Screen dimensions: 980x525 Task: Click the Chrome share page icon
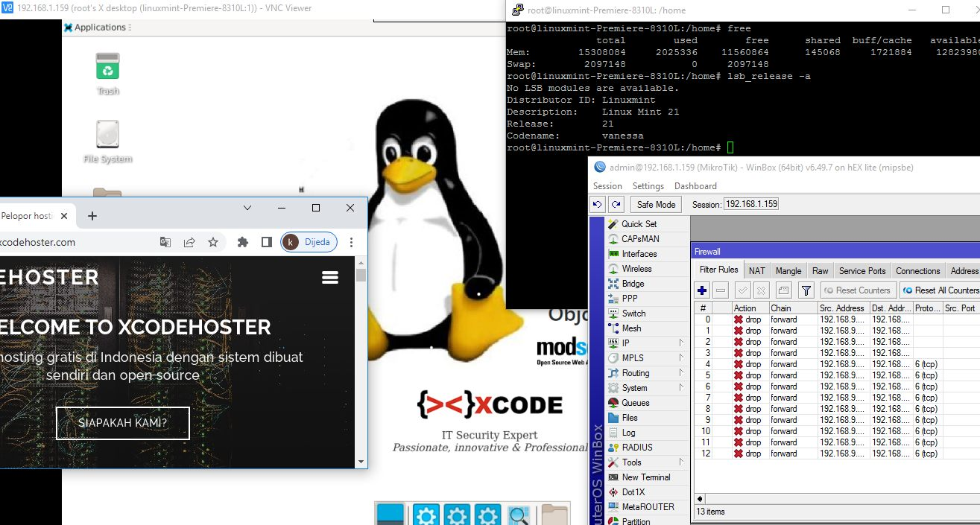189,242
